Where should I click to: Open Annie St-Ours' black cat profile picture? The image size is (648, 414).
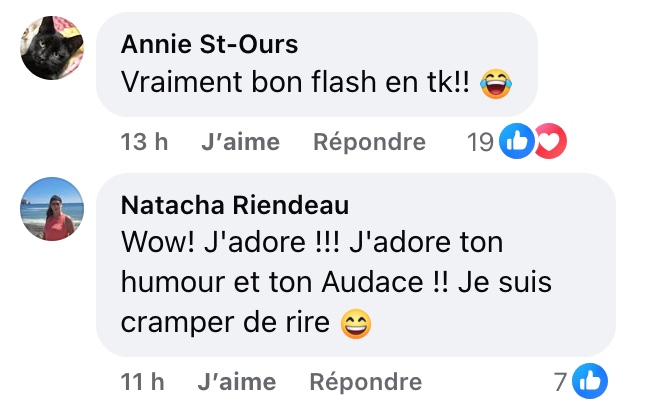(x=52, y=48)
